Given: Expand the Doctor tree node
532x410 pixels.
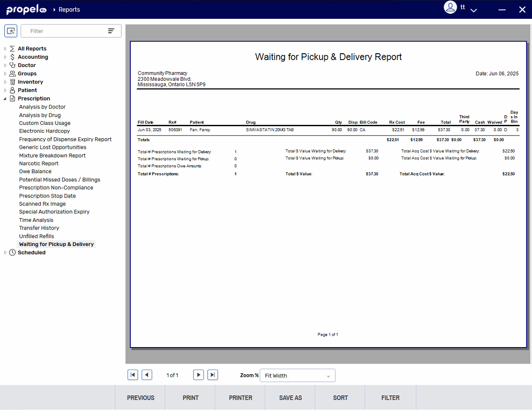Looking at the screenshot, I should (5, 65).
